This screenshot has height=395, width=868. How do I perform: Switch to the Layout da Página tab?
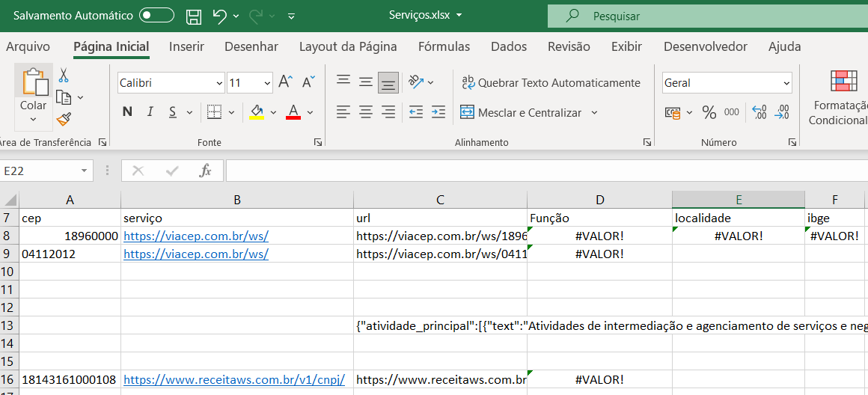coord(348,47)
